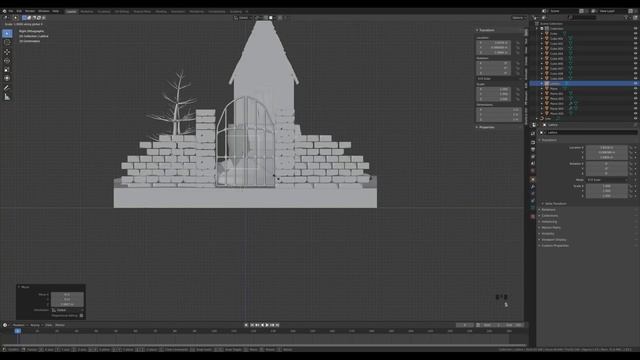Image resolution: width=640 pixels, height=360 pixels.
Task: Switch to the Modeling workspace tab
Action: click(x=87, y=11)
